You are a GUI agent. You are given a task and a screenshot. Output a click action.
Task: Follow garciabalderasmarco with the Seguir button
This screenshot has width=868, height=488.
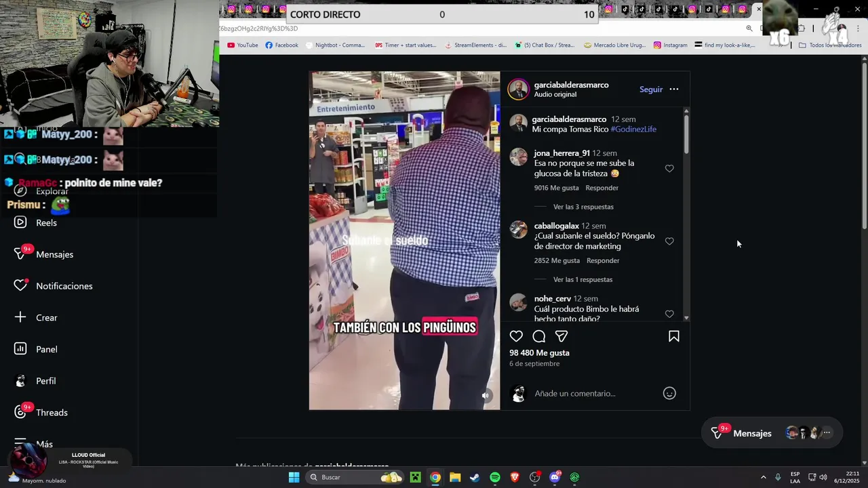(651, 89)
